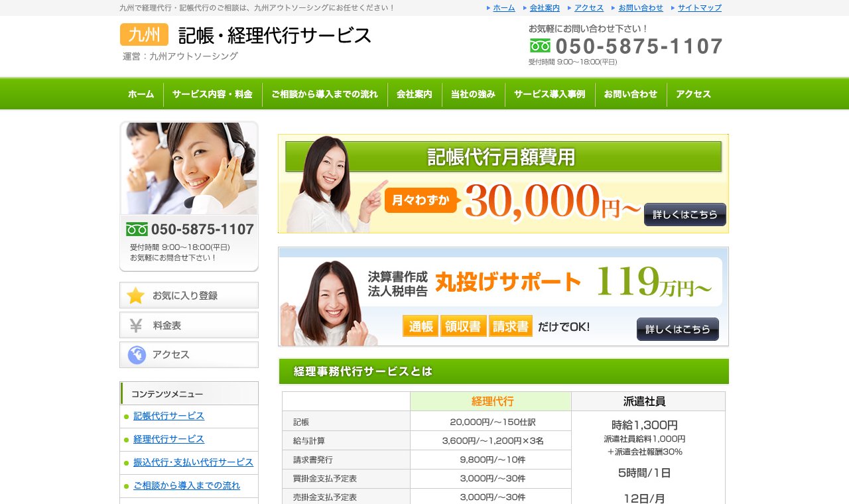
Task: Click the globe icon beside アクセス
Action: [x=137, y=355]
